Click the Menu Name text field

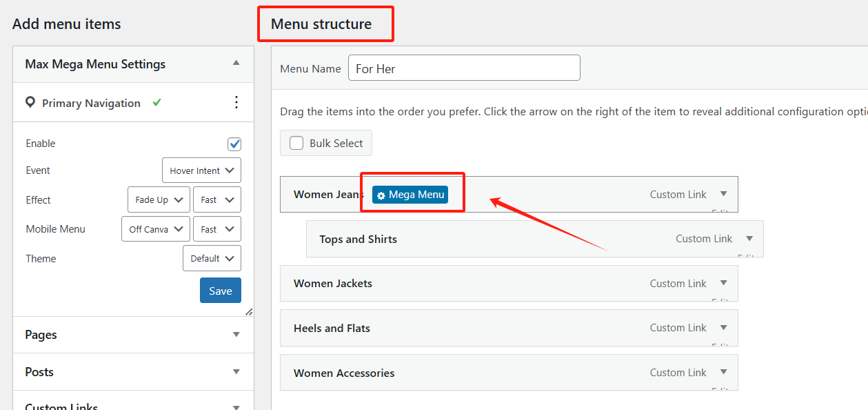tap(464, 68)
